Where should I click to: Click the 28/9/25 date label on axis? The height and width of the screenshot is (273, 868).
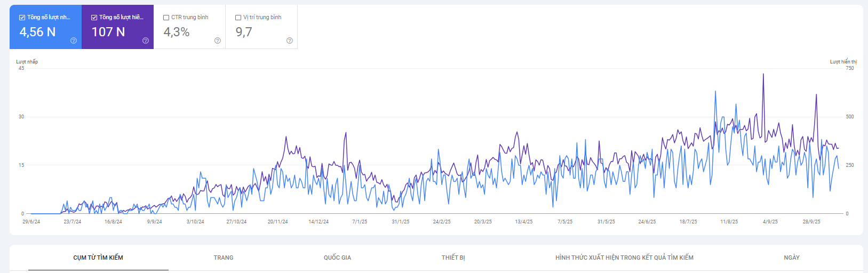(x=811, y=222)
